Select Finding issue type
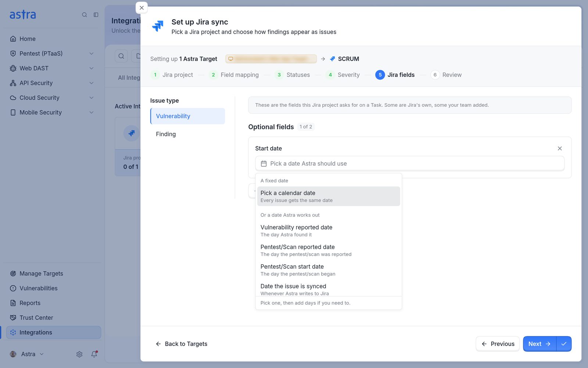Image resolution: width=588 pixels, height=368 pixels. (x=187, y=134)
